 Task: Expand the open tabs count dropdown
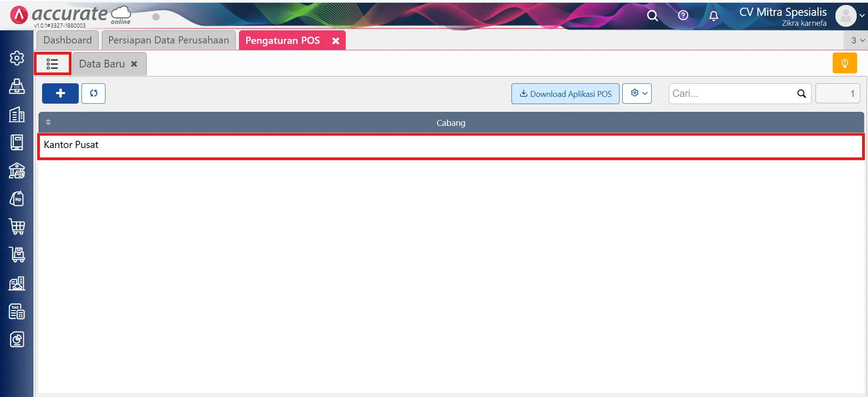pyautogui.click(x=857, y=40)
